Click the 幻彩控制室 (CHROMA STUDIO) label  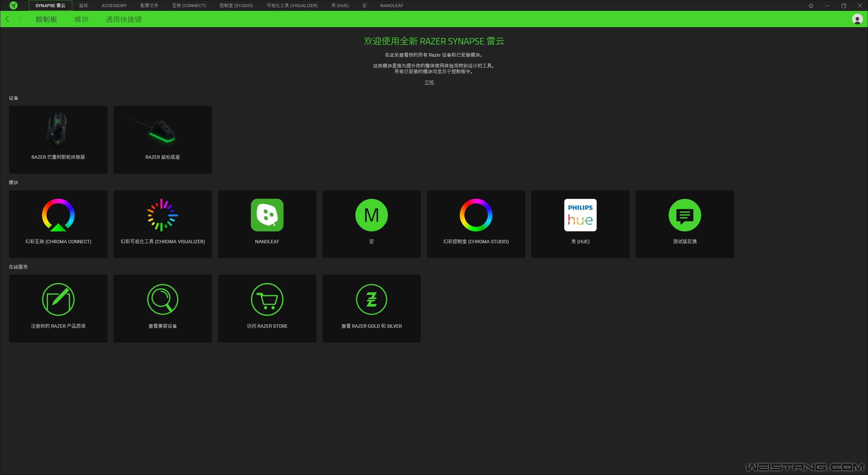coord(476,242)
